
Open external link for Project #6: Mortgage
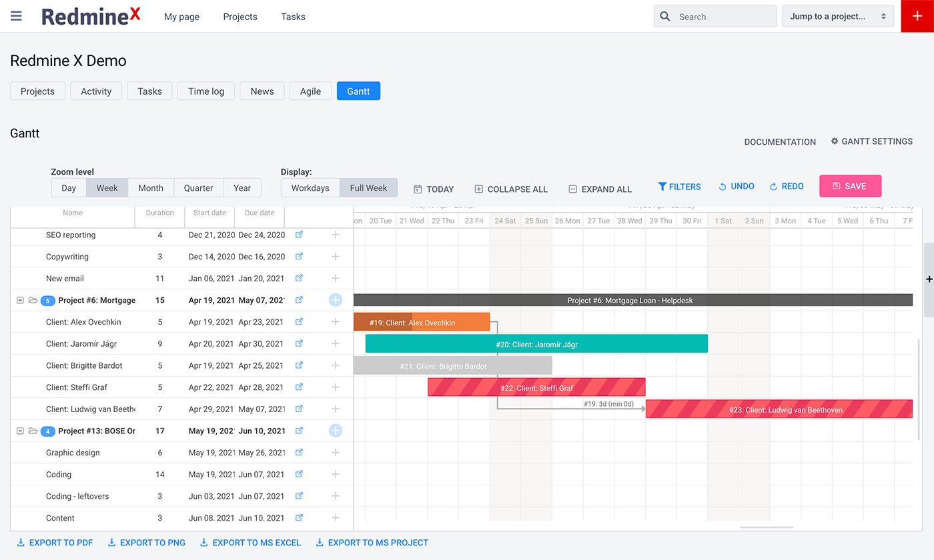click(x=299, y=300)
